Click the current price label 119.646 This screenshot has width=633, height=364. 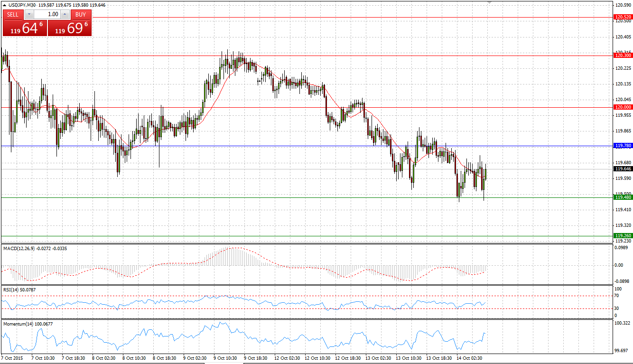(623, 168)
